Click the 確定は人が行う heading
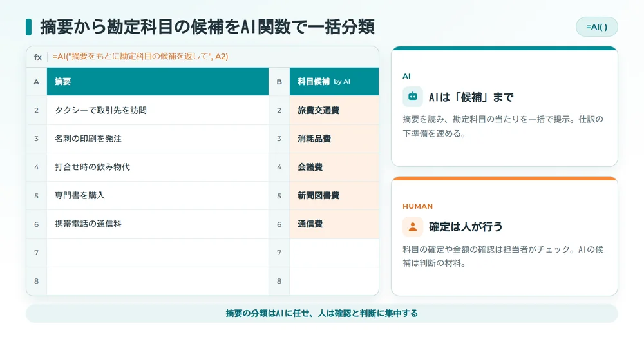Viewport: 644px width, 337px height. point(466,226)
